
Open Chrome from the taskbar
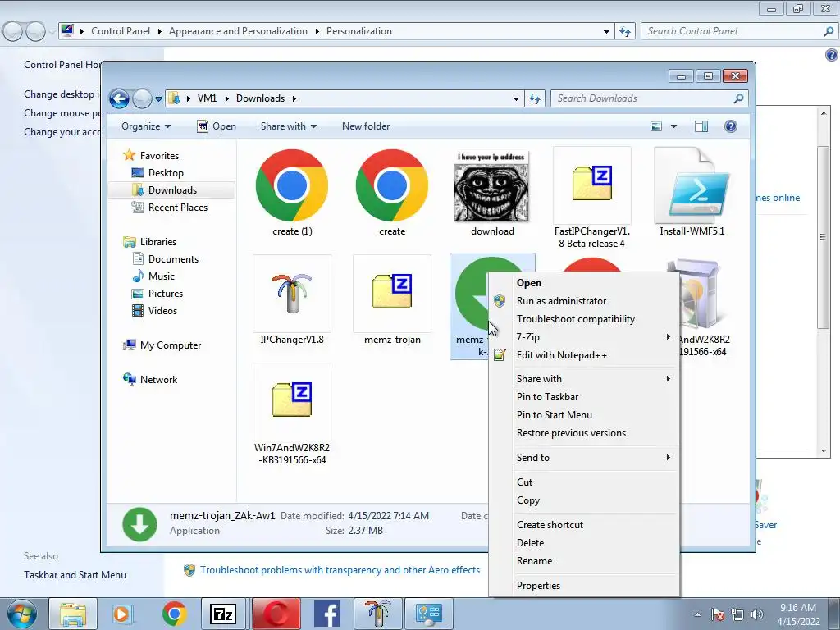pyautogui.click(x=174, y=614)
